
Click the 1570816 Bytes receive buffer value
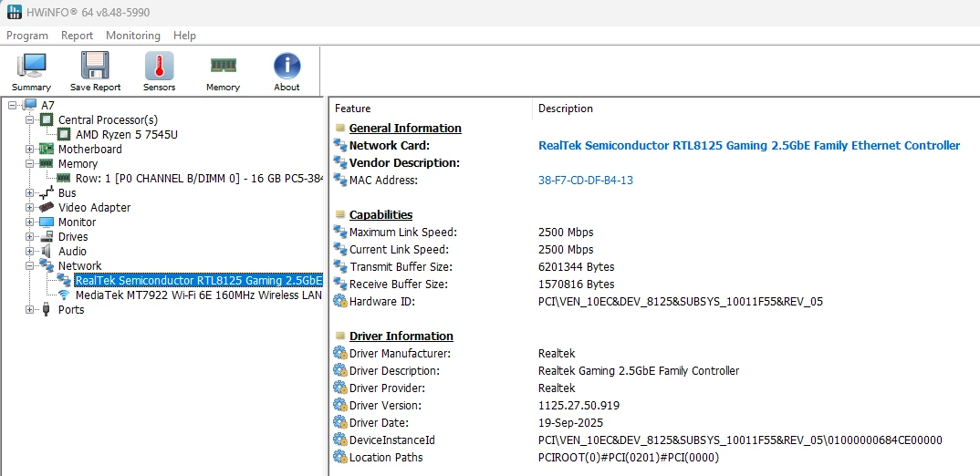577,285
